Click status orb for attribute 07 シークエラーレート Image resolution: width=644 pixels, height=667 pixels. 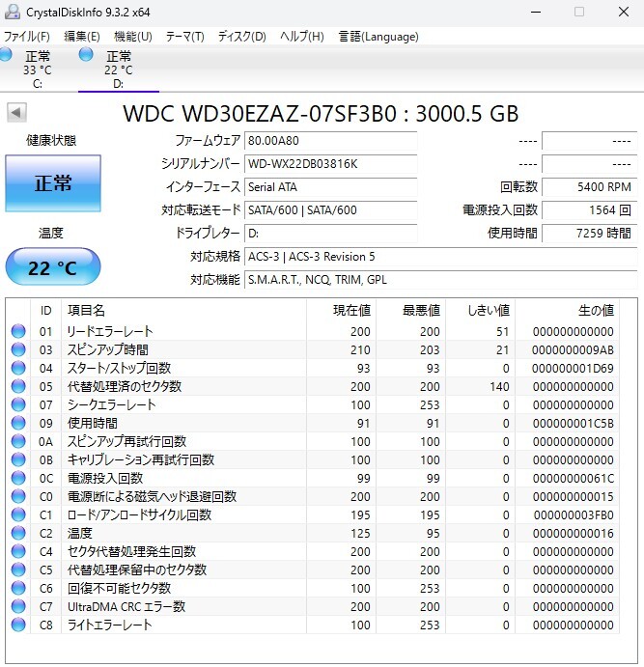pyautogui.click(x=18, y=404)
